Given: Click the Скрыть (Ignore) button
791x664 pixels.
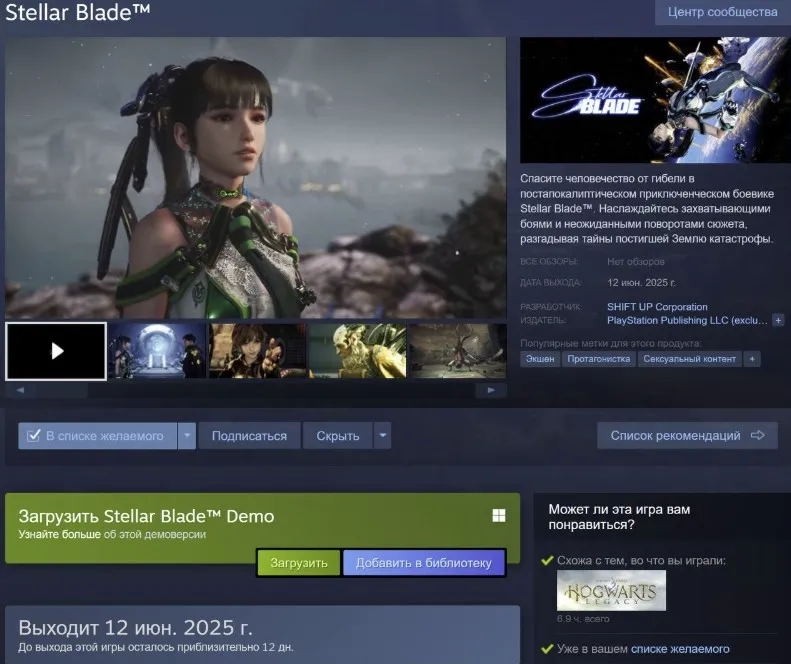Looking at the screenshot, I should (337, 435).
